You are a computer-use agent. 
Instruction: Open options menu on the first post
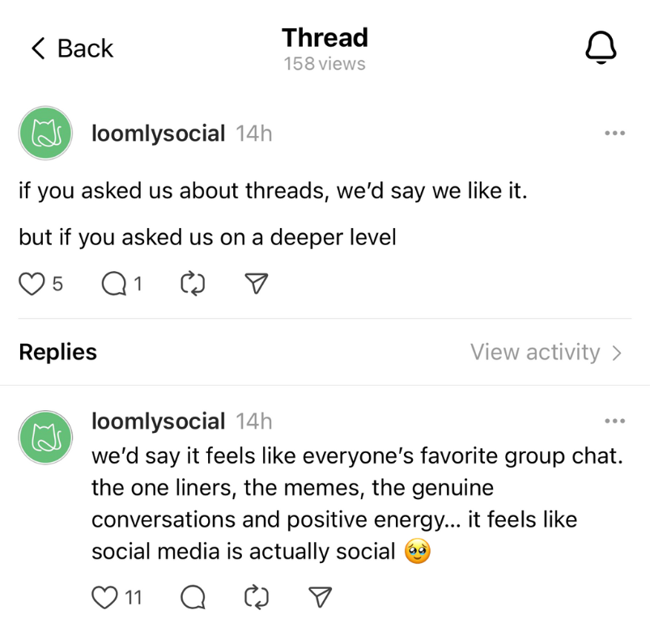(x=615, y=133)
